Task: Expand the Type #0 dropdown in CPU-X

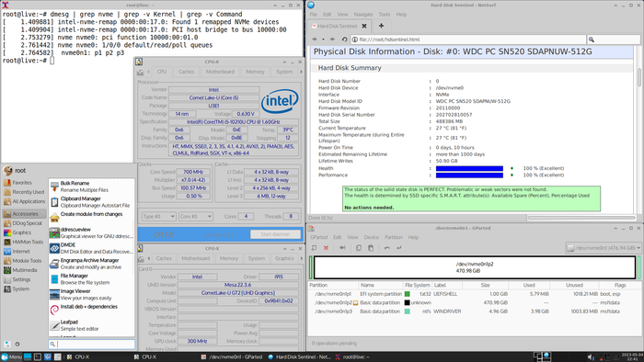Action: click(x=159, y=217)
